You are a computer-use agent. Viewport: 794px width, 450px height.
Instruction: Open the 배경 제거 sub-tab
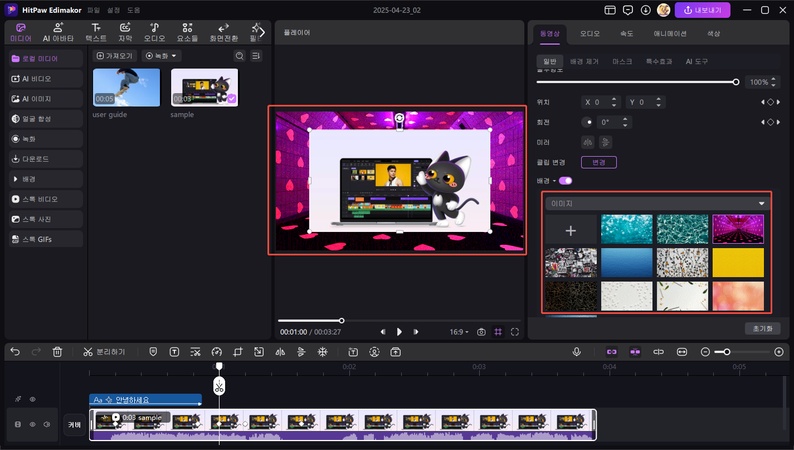tap(584, 61)
